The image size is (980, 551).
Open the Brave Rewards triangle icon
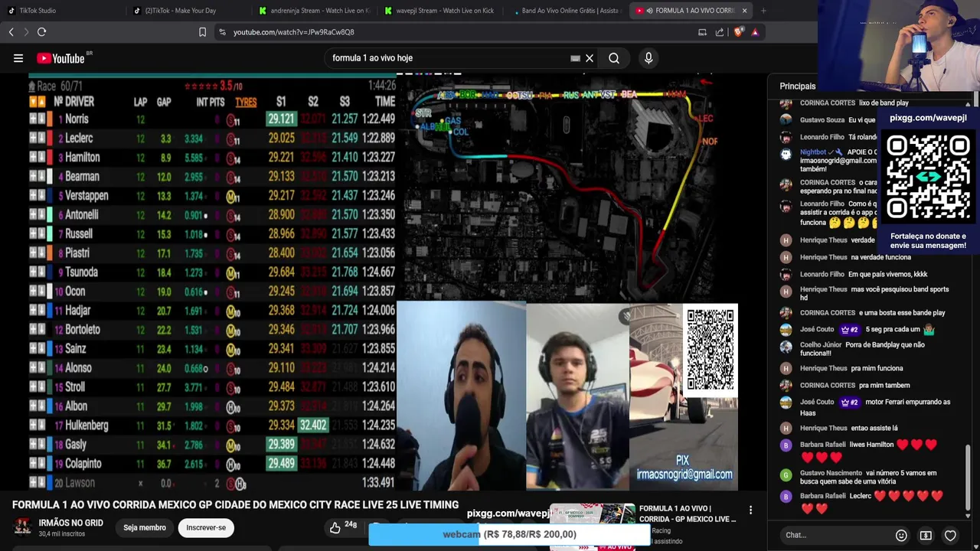point(755,32)
